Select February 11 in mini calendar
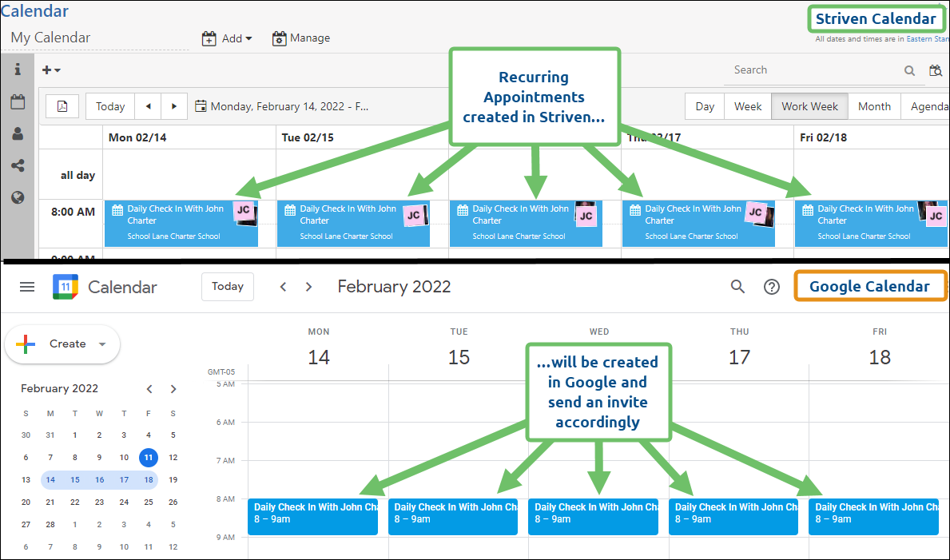950x560 pixels. pyautogui.click(x=149, y=458)
